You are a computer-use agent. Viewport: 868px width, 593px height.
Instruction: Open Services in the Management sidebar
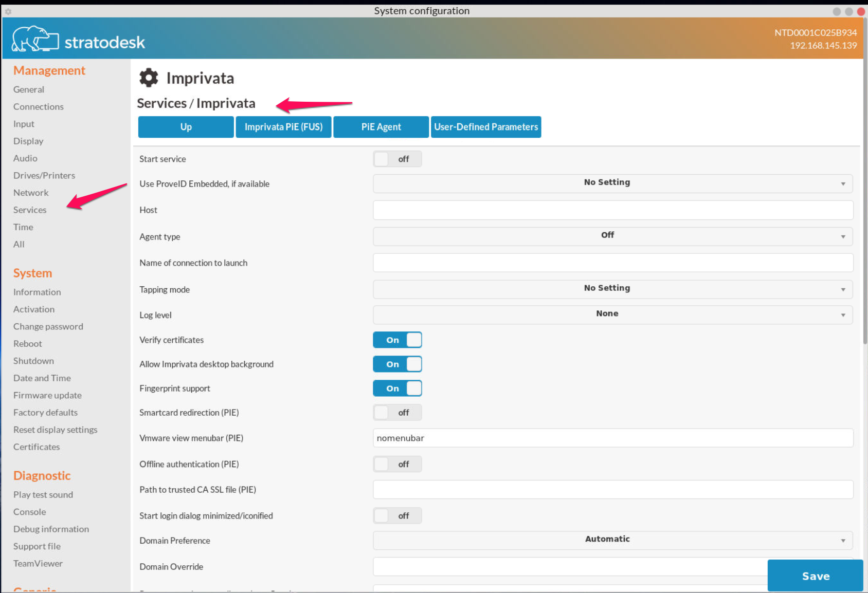[30, 210]
